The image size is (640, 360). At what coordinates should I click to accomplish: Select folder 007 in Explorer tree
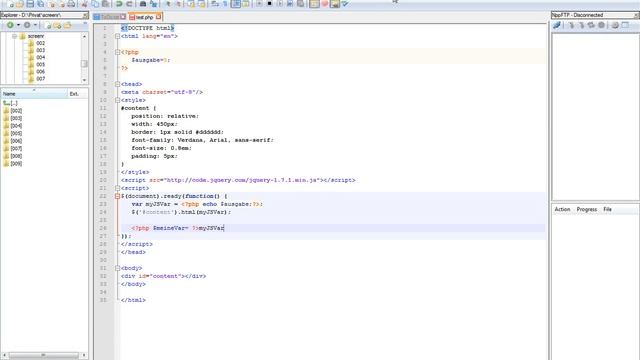[x=40, y=79]
